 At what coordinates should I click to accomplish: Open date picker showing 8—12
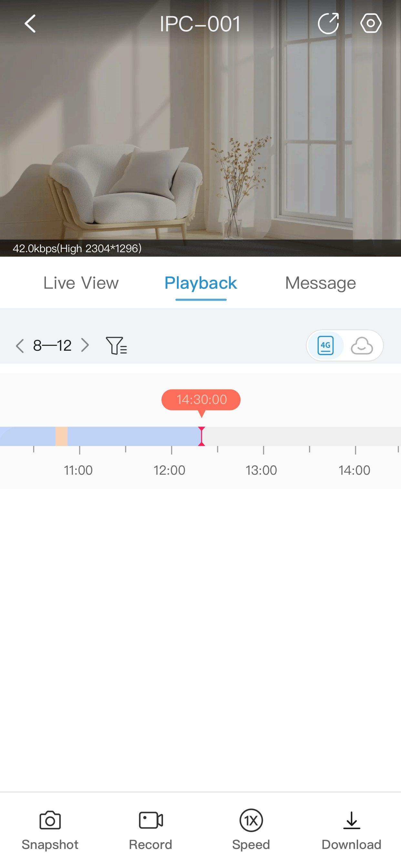pos(52,346)
